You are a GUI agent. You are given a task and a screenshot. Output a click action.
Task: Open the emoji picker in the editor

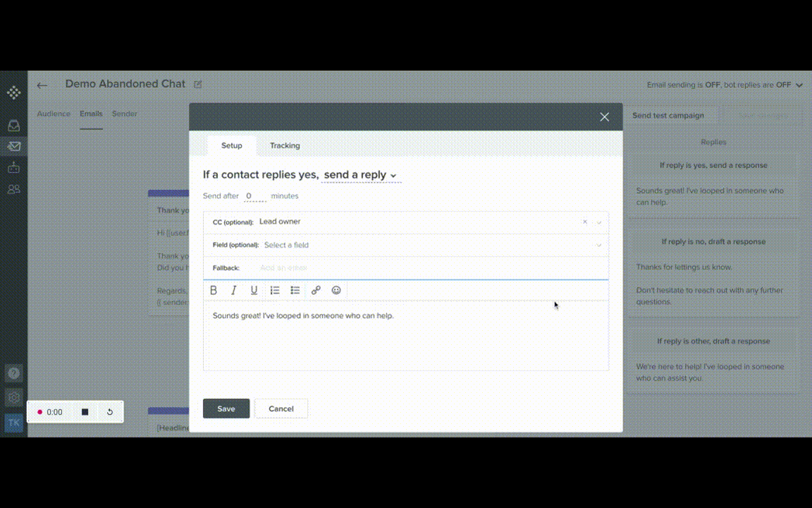pos(336,290)
